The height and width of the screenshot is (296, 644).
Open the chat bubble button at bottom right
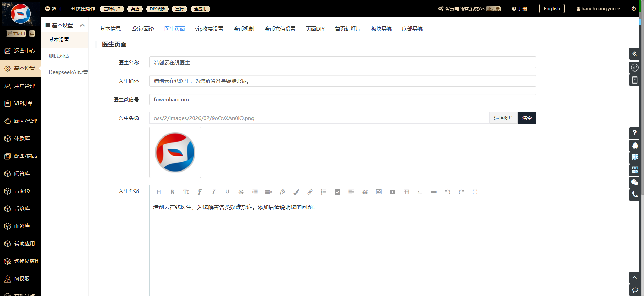point(635,290)
